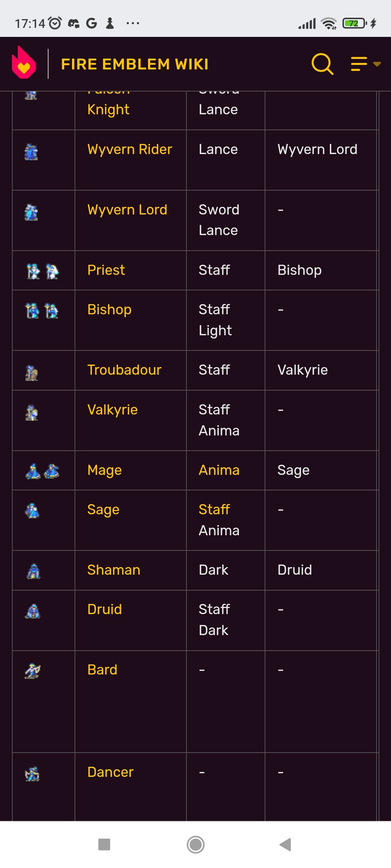Viewport: 391px width, 868px height.
Task: Go to the Druid class link
Action: (x=104, y=609)
